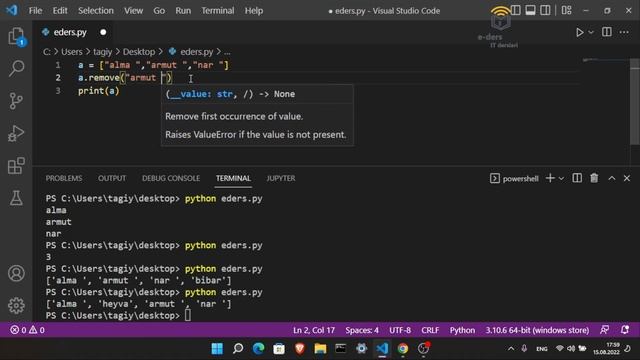This screenshot has height=360, width=640.
Task: Split the editor to the right
Action: point(607,32)
